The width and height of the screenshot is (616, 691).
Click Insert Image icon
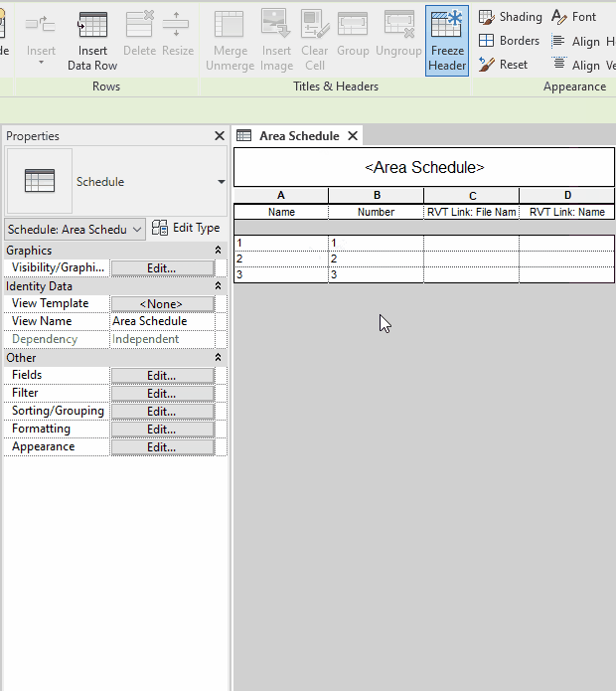pos(275,23)
